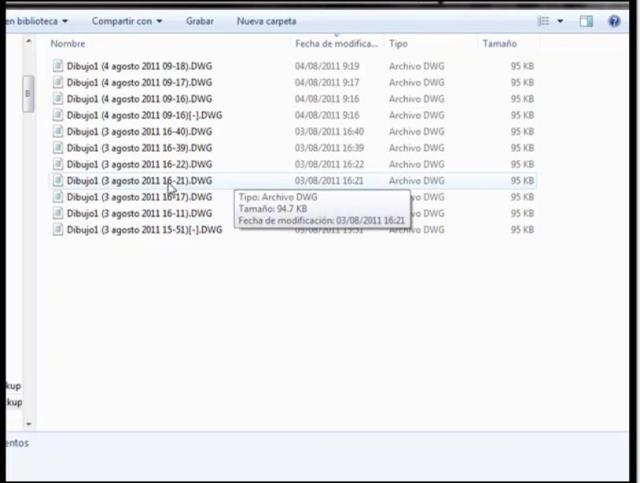Select file Dibujo1 (3 agosto 2011 16-39).DWG
Screen dimensions: 640x483
(139, 148)
